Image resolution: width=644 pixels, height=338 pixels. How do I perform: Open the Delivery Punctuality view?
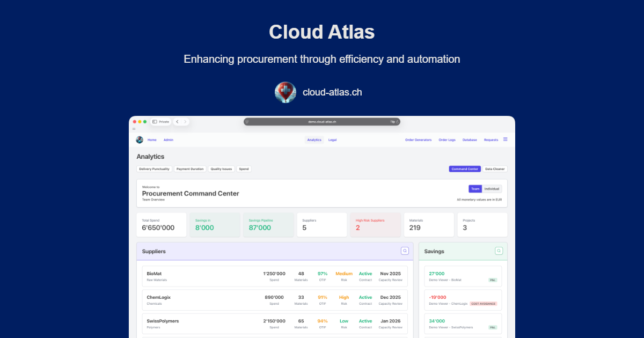click(x=154, y=169)
